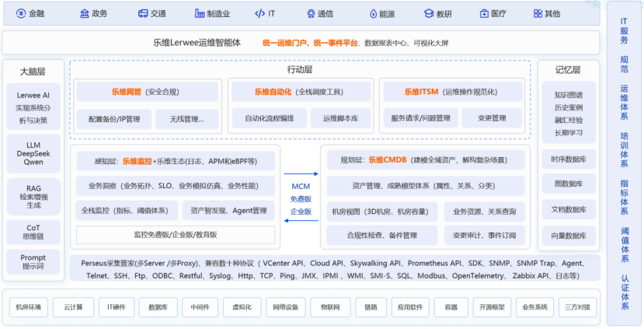Click 自动化流程编排 box

tap(270, 118)
